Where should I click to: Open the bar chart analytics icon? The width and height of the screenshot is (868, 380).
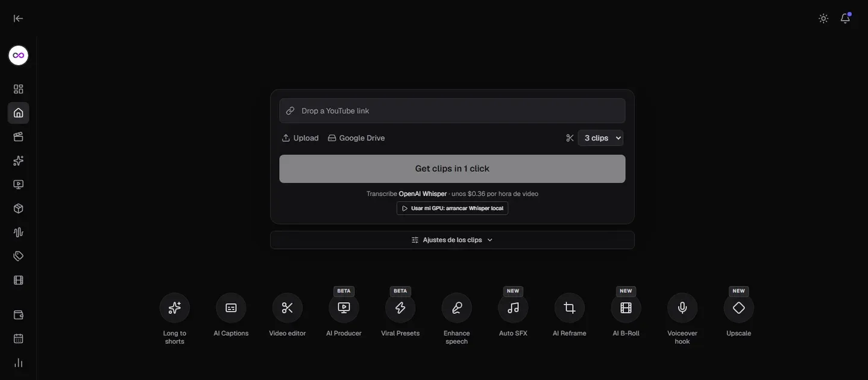[18, 363]
